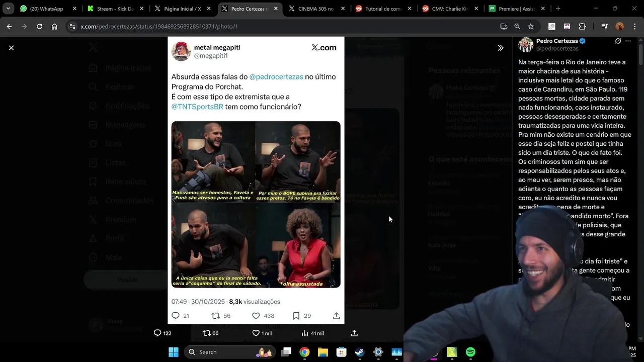Click the metal megapiti tweet screenshot image
Viewport: 644px width, 362px height.
(256, 180)
